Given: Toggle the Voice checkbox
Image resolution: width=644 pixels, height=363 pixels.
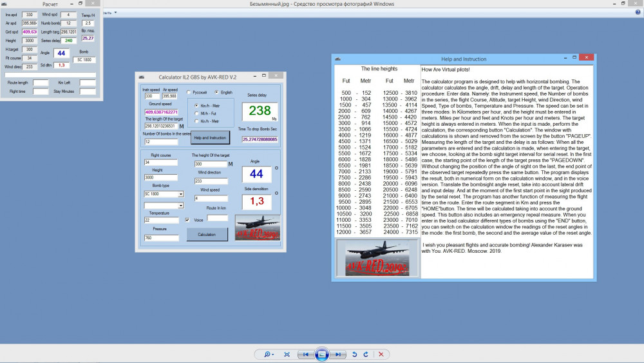Looking at the screenshot, I should (x=187, y=220).
